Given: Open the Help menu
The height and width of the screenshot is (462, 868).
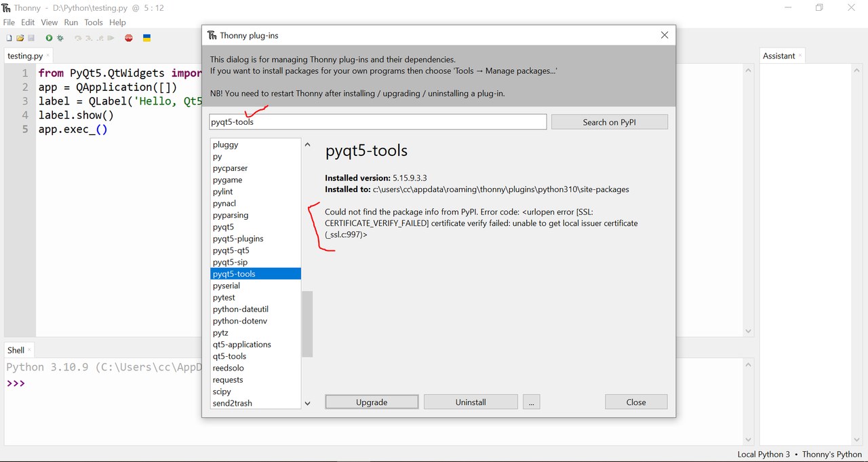Looking at the screenshot, I should coord(117,22).
